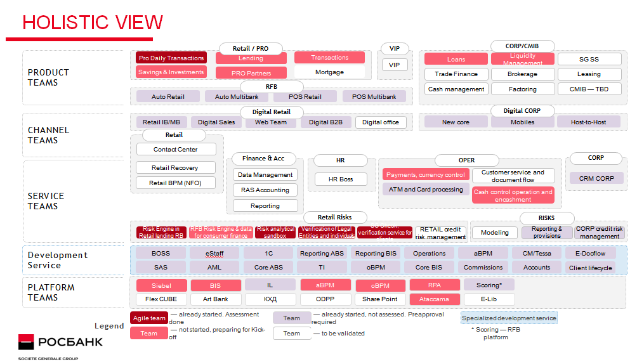Select the CORP/CMIB header label
The width and height of the screenshot is (637, 364).
(523, 46)
